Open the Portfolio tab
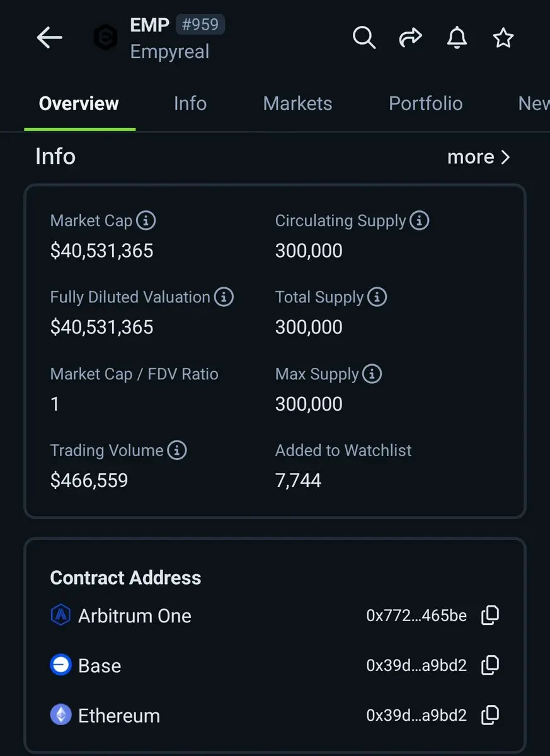The height and width of the screenshot is (756, 550). click(426, 103)
